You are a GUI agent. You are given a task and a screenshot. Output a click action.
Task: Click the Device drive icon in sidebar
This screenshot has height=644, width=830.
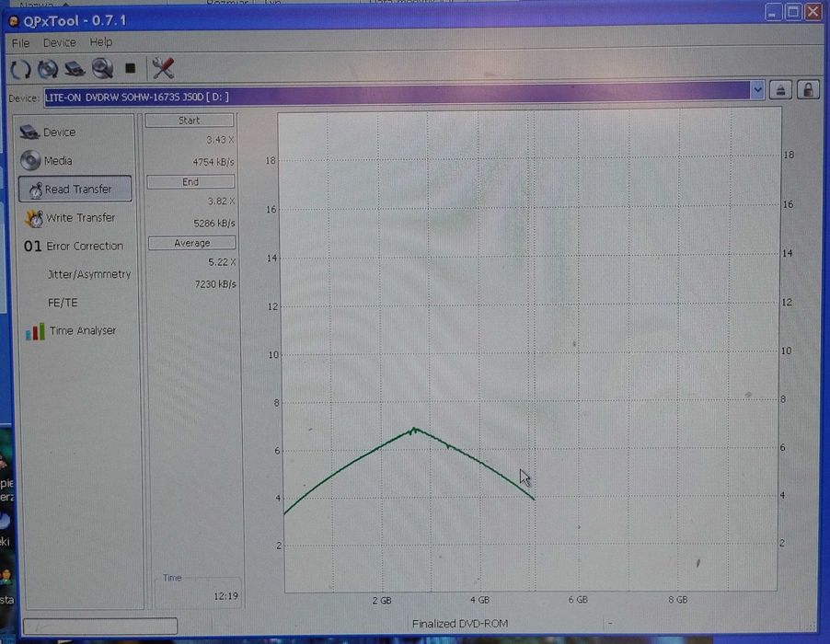click(29, 132)
